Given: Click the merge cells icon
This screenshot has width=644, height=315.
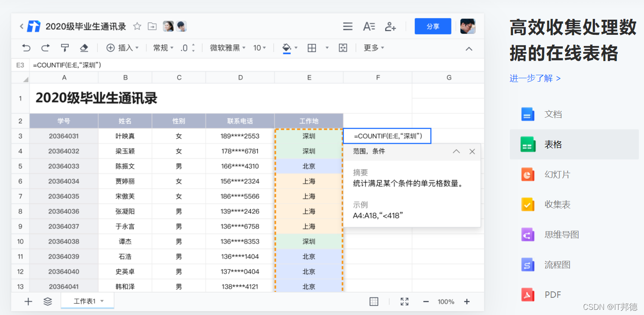Looking at the screenshot, I should click(x=343, y=48).
